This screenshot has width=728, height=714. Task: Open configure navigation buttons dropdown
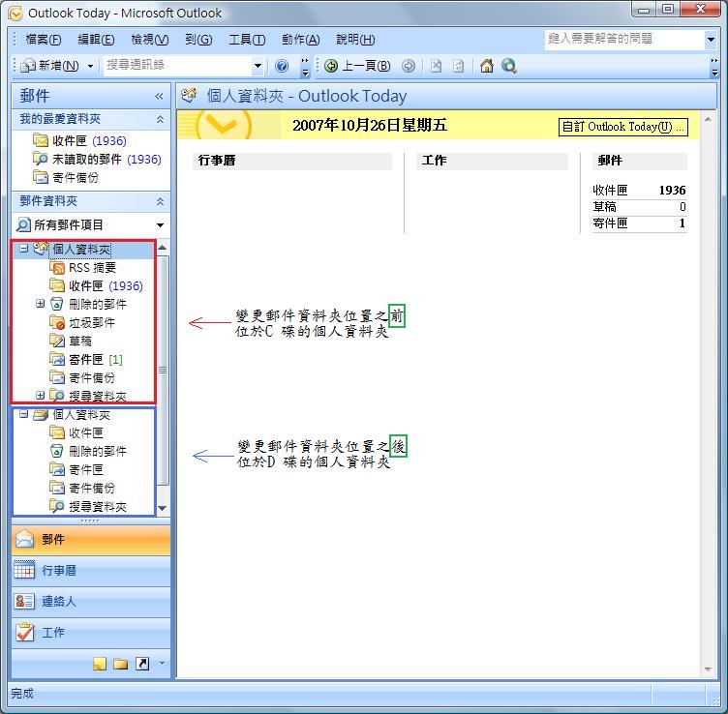[x=162, y=664]
